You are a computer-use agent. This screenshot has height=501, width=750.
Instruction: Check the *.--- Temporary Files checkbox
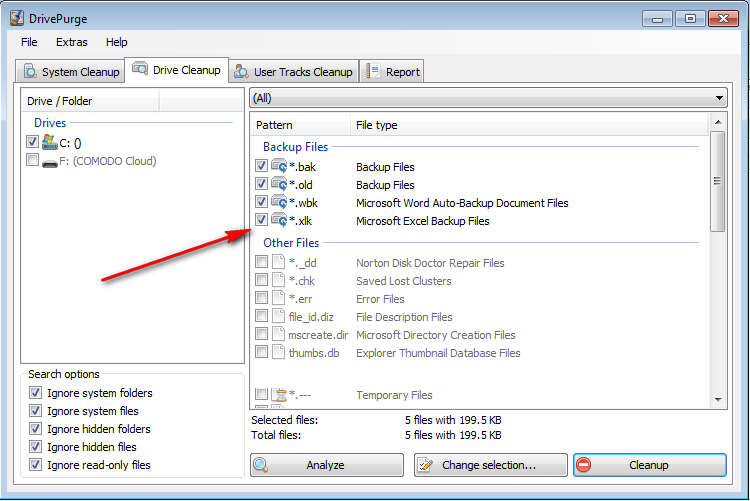point(261,394)
